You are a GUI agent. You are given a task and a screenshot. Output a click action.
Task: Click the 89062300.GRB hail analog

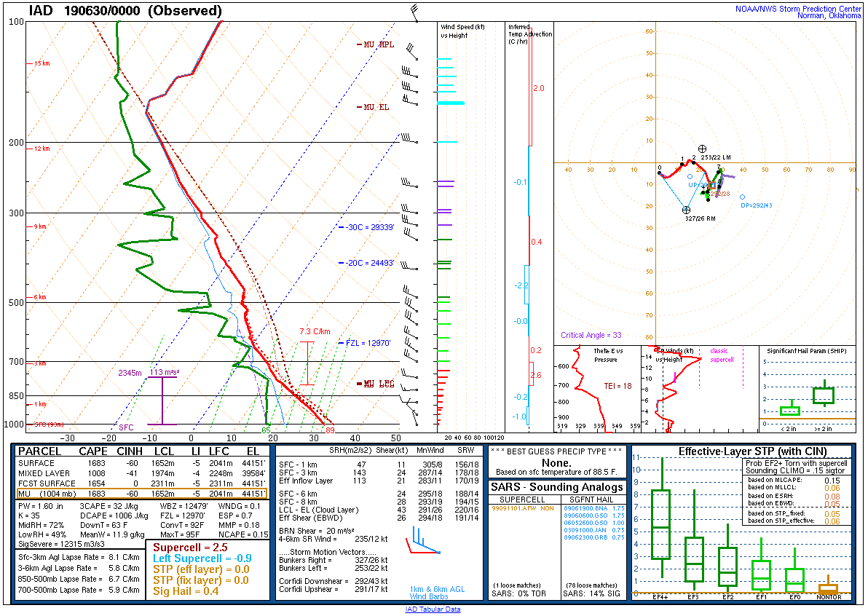594,537
